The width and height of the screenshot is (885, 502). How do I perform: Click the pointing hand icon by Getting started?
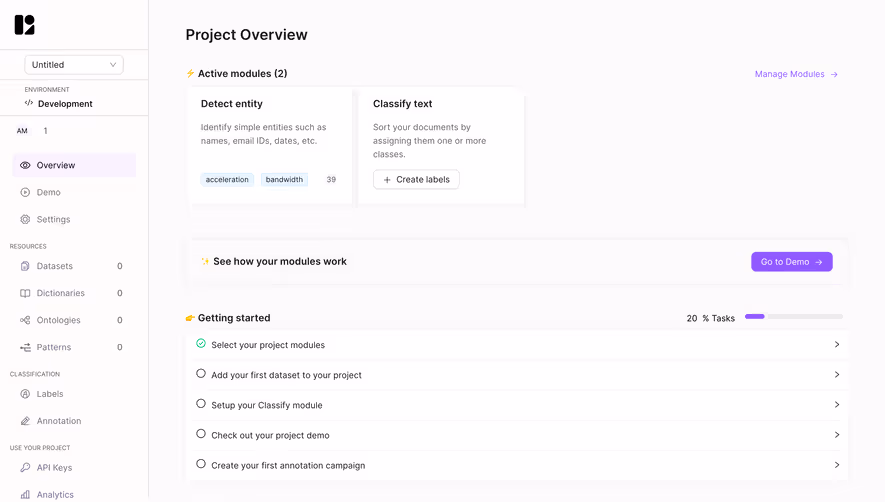point(190,318)
